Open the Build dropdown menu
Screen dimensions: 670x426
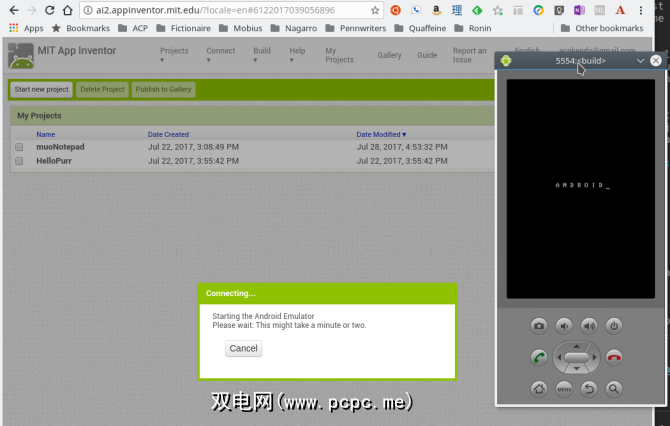(x=262, y=55)
